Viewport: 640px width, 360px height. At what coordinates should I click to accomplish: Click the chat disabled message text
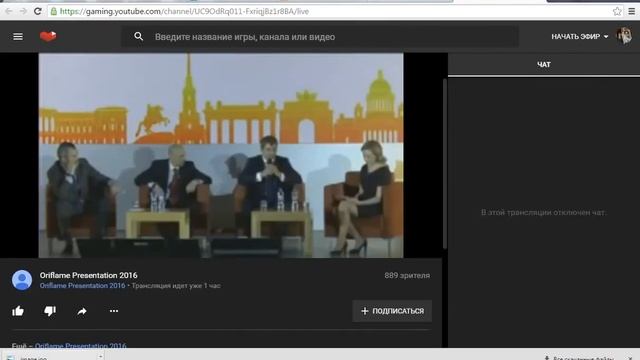(544, 212)
